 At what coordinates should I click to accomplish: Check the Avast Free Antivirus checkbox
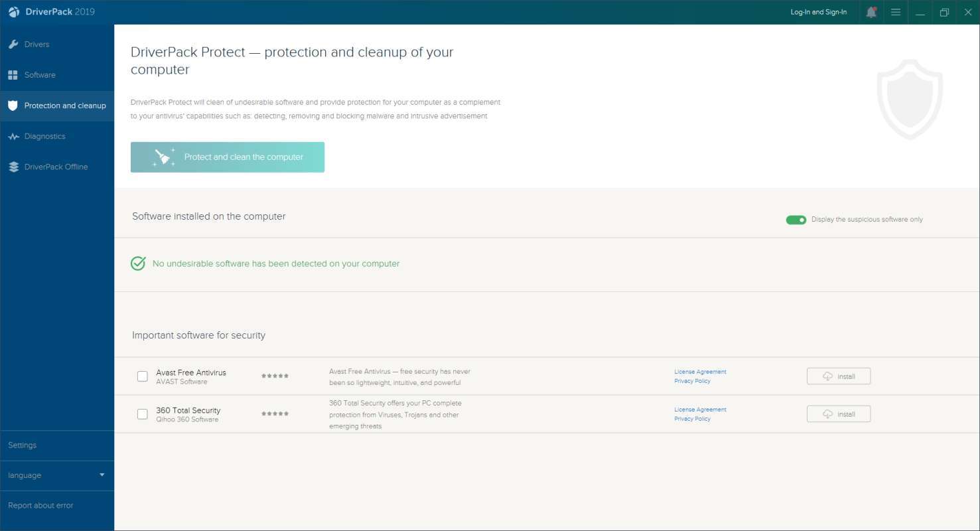pyautogui.click(x=143, y=376)
